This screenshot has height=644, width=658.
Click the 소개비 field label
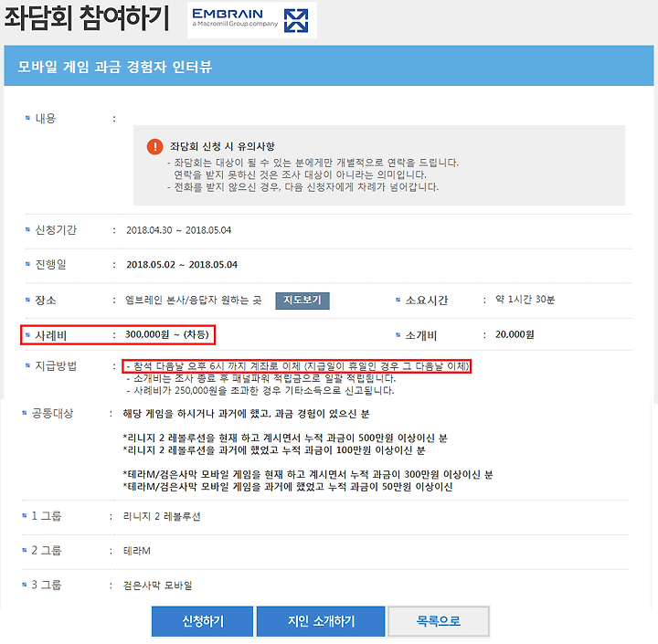click(421, 335)
